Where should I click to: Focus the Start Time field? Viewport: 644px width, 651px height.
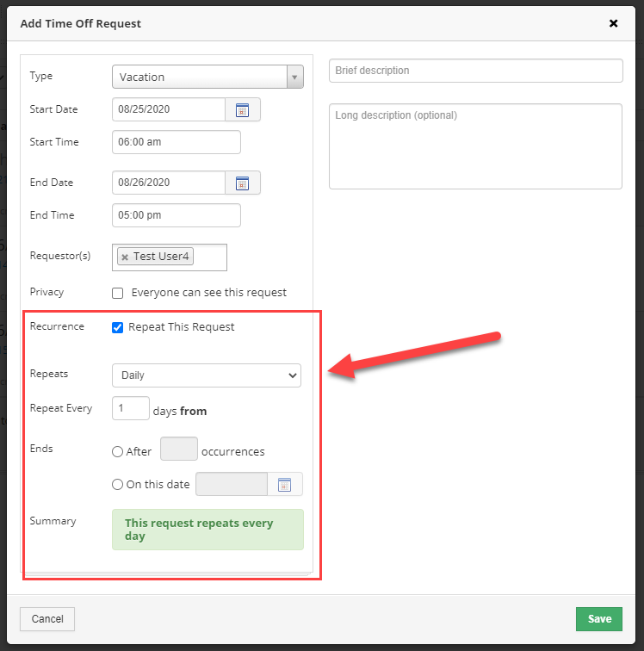click(176, 142)
